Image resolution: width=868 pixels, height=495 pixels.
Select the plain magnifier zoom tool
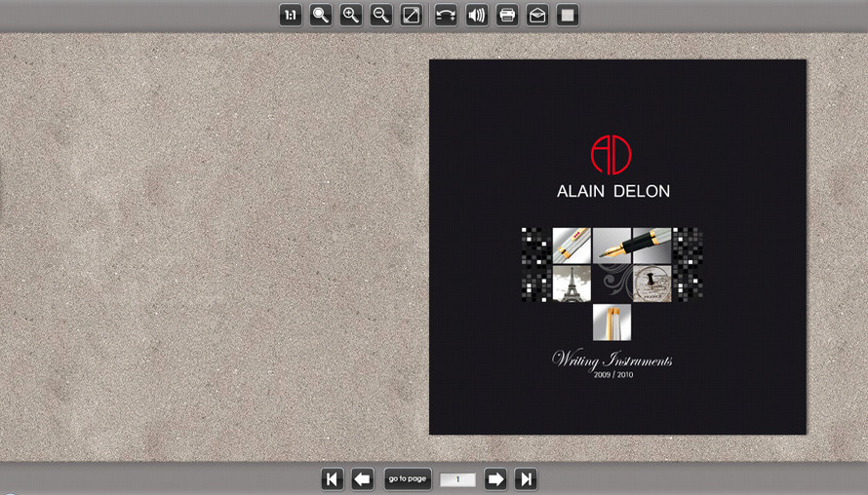click(321, 16)
